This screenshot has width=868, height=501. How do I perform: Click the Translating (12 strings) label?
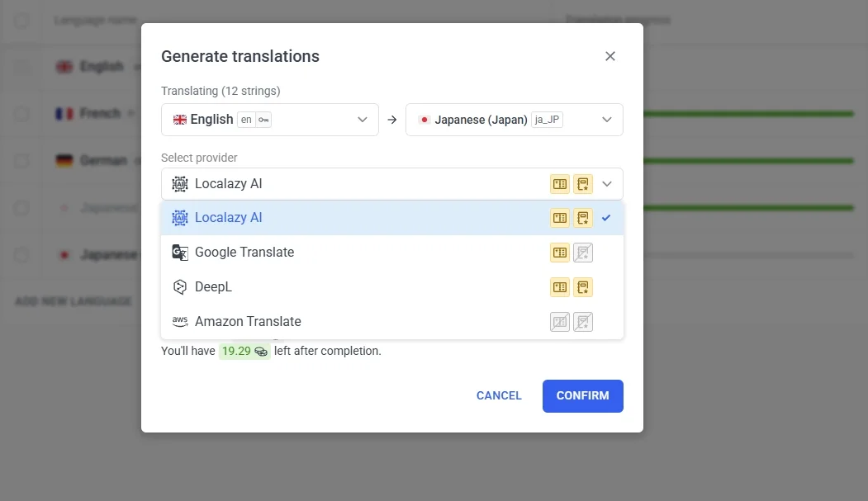[221, 91]
